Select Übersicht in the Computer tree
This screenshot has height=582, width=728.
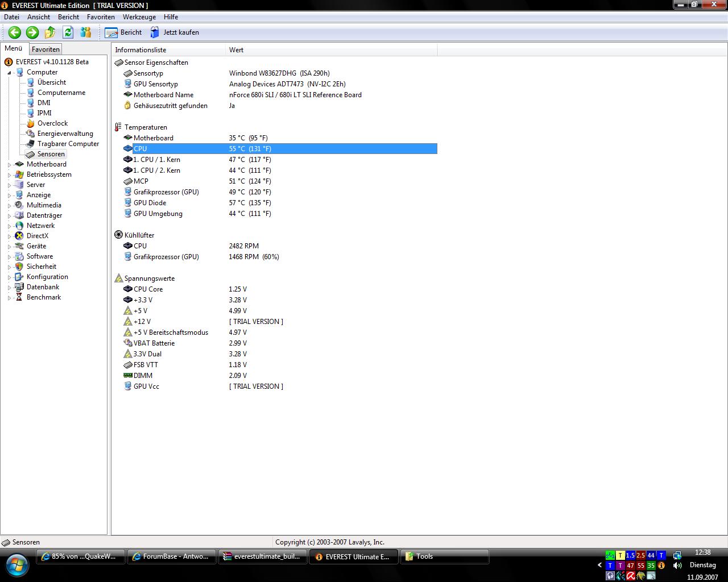pos(51,82)
